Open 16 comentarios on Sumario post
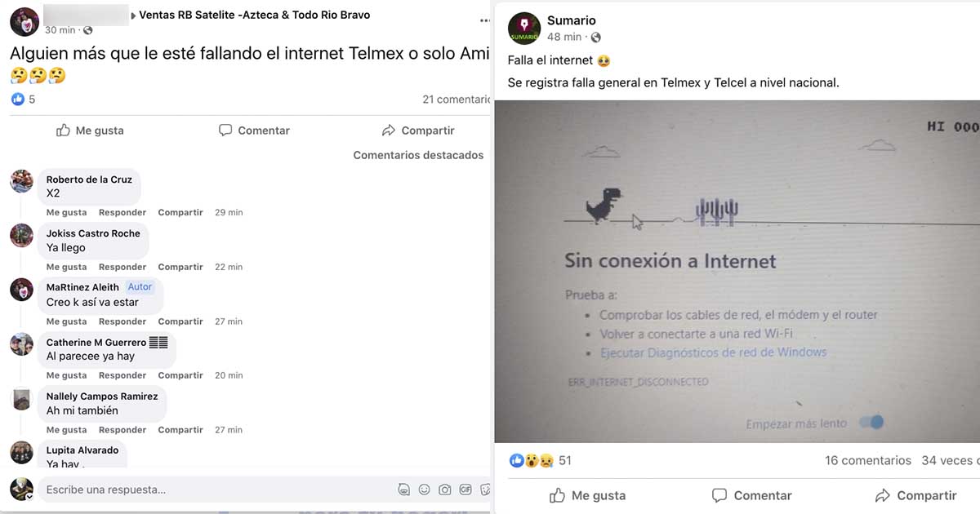Viewport: 980px width, 514px height. [868, 460]
